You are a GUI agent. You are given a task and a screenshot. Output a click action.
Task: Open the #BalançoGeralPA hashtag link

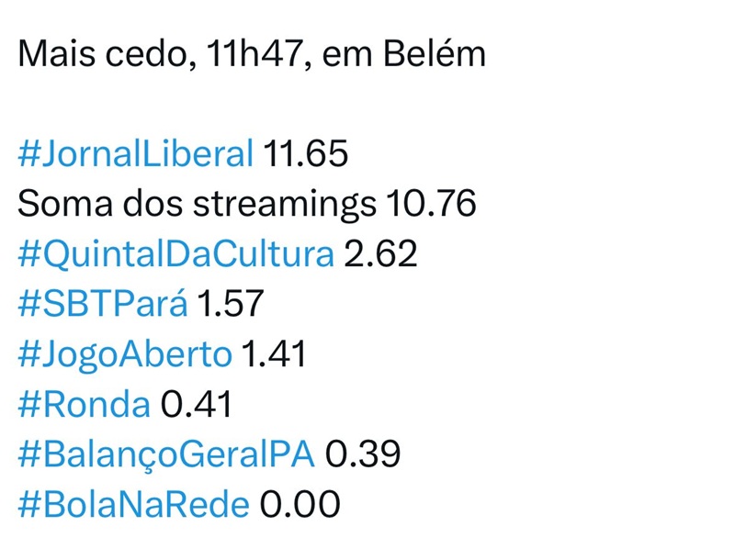[166, 455]
